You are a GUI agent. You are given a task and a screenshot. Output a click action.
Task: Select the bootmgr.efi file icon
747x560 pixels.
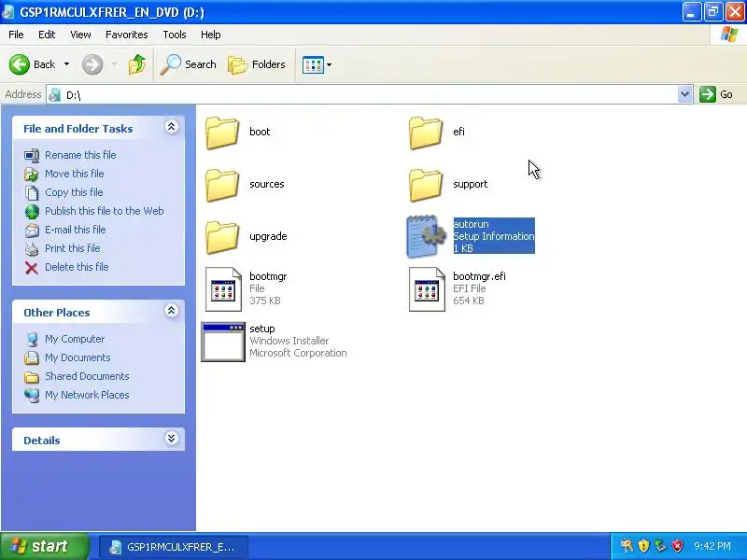(427, 289)
